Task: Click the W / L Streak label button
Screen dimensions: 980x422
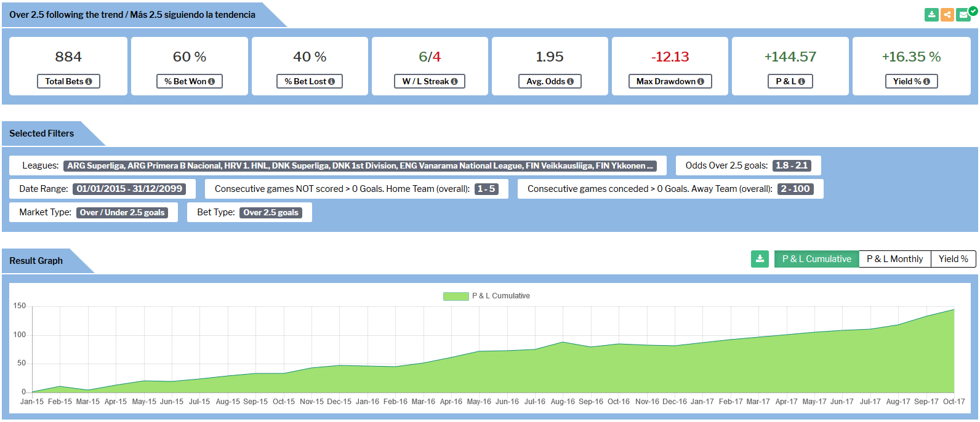Action: [430, 81]
